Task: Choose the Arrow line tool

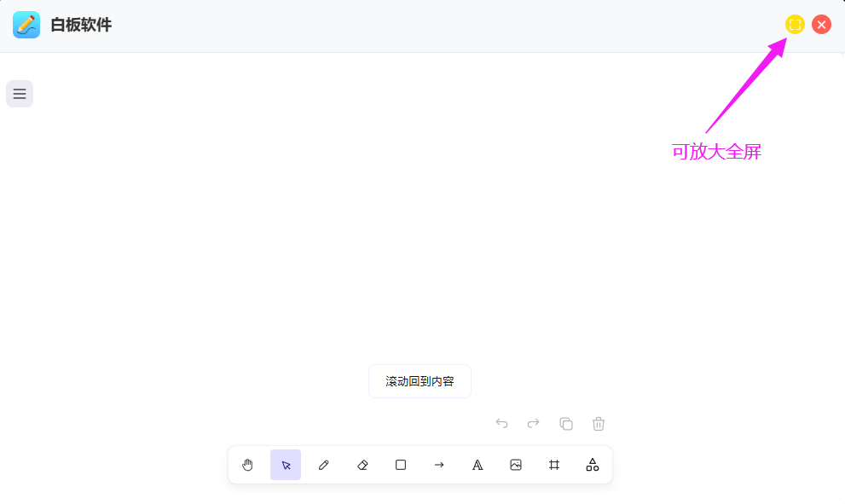Action: coord(439,465)
